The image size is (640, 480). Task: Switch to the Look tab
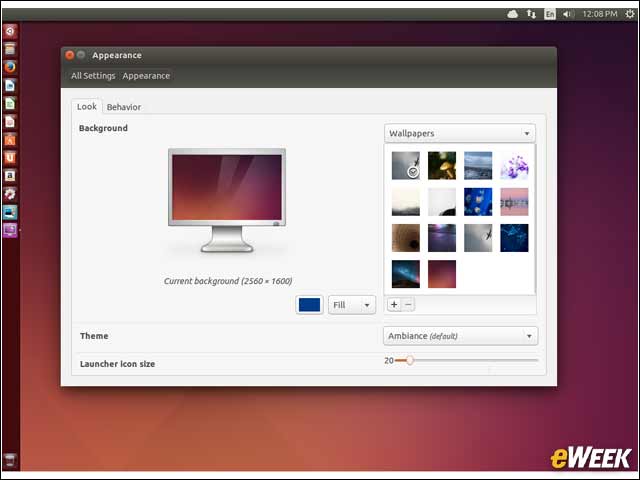click(x=87, y=107)
